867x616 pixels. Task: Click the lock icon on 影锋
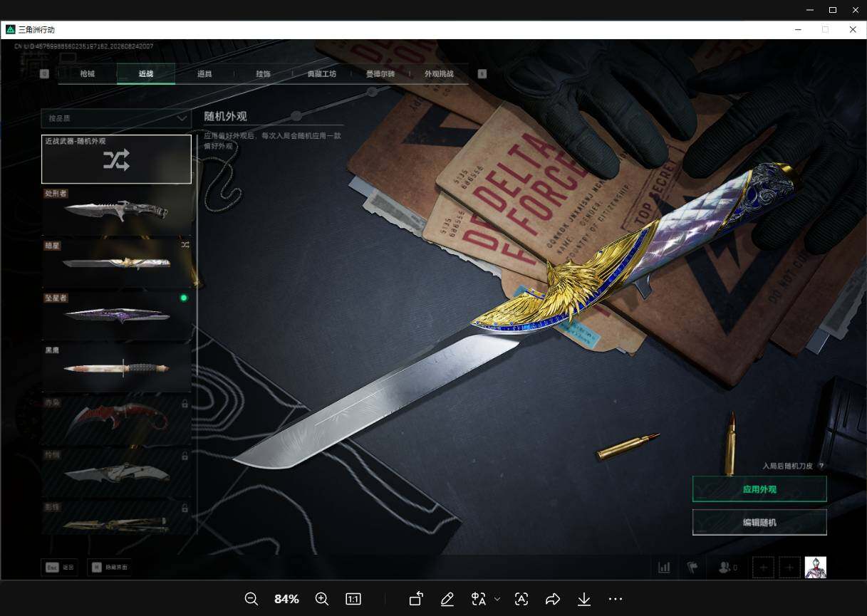point(185,508)
